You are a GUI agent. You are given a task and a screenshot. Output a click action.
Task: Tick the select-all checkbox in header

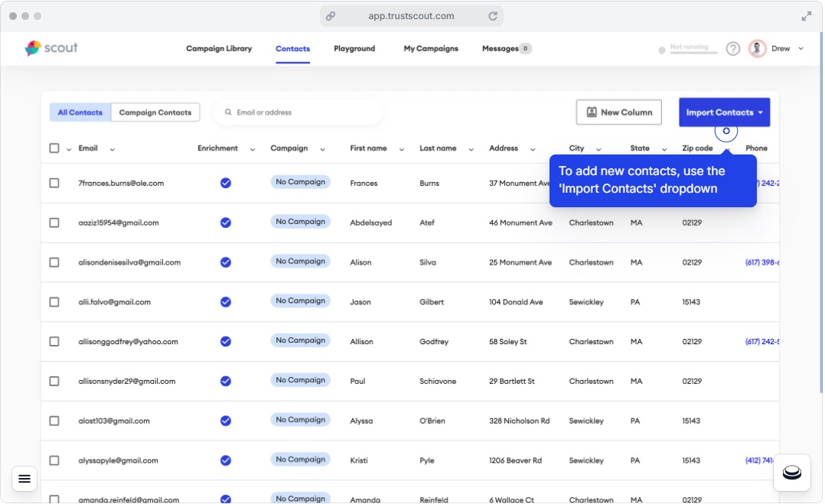tap(54, 148)
